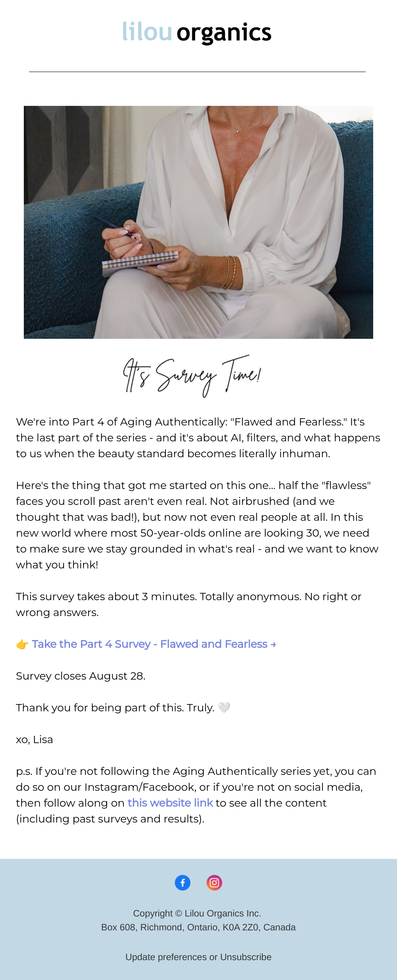
Task: Click the paragraph starting We're into Part 4
Action: pyautogui.click(x=198, y=437)
